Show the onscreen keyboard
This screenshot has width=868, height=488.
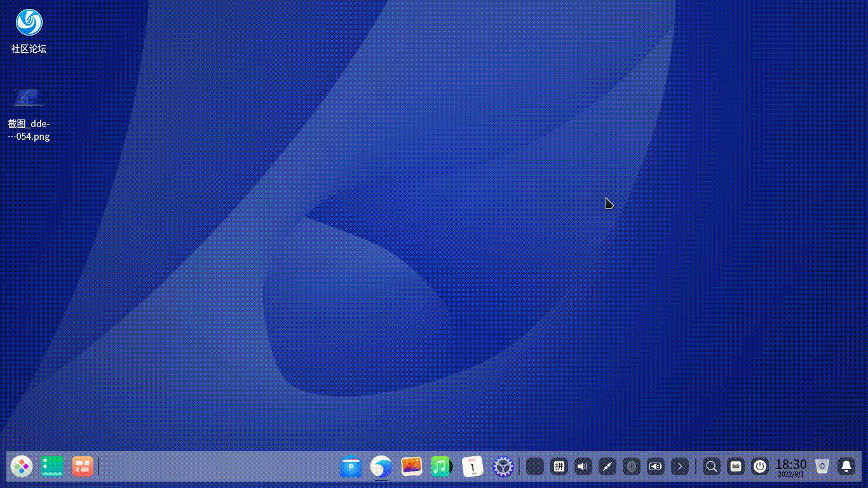point(736,467)
